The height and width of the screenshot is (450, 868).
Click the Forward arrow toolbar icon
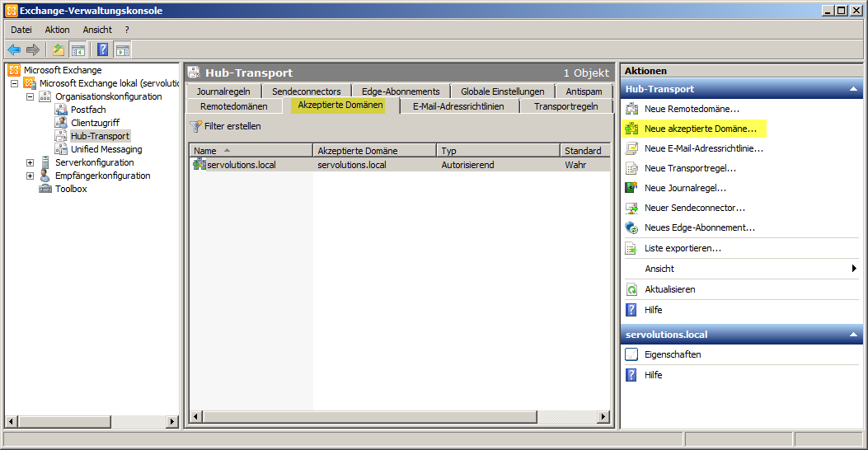point(33,49)
